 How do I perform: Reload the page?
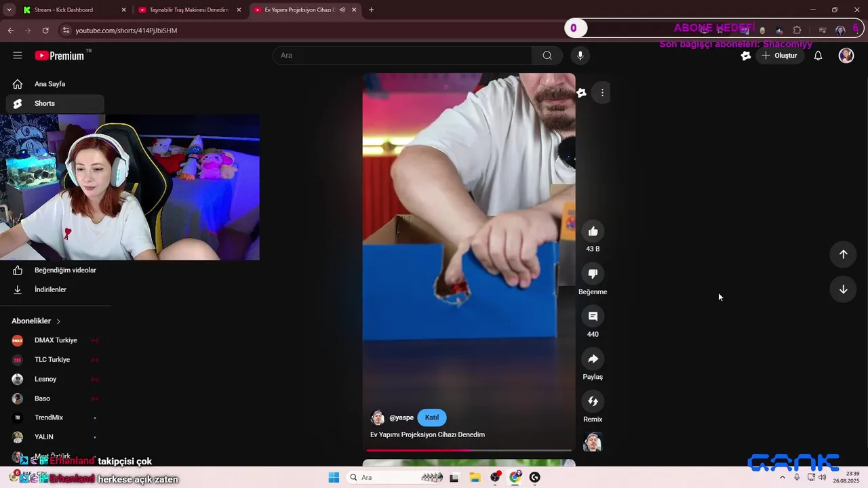pos(45,30)
